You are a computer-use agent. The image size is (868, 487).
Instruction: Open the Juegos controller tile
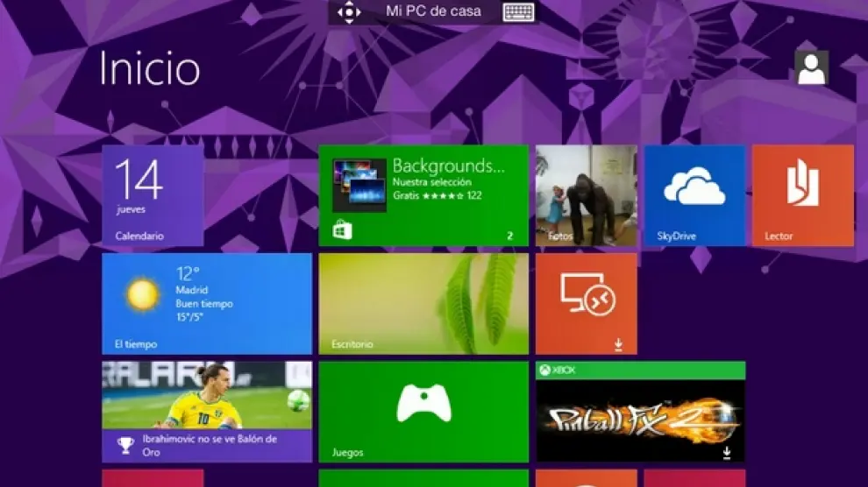[423, 412]
